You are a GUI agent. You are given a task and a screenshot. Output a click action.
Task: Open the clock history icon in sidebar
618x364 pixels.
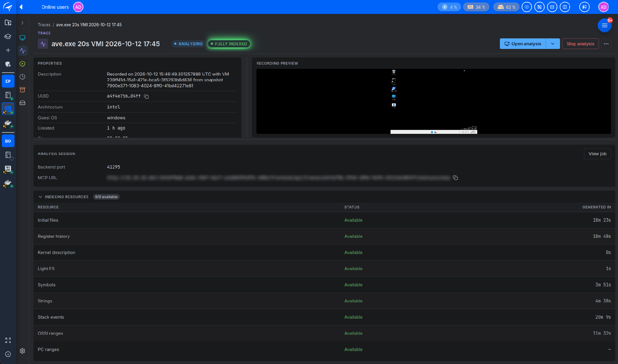(x=22, y=77)
